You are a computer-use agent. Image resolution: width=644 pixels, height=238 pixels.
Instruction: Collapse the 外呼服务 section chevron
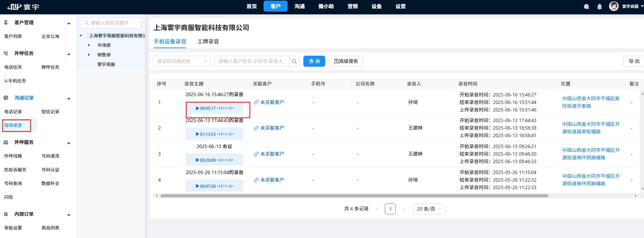pos(69,143)
